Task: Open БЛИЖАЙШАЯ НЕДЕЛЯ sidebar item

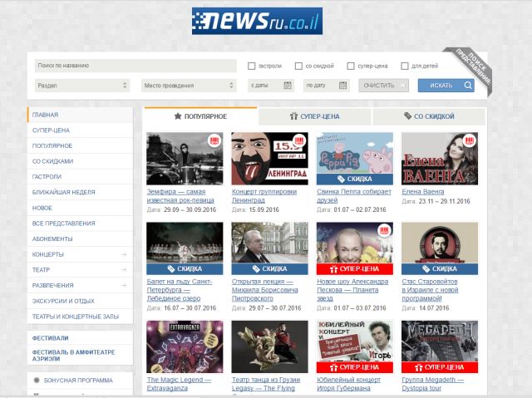Action: 80,192
